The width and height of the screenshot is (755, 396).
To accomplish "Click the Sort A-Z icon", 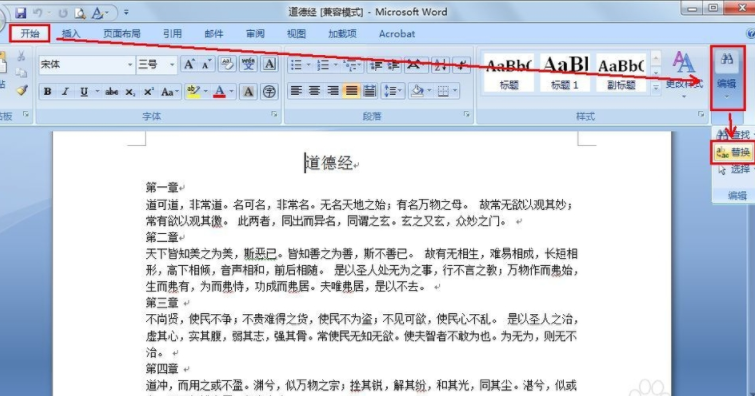I will coord(440,65).
